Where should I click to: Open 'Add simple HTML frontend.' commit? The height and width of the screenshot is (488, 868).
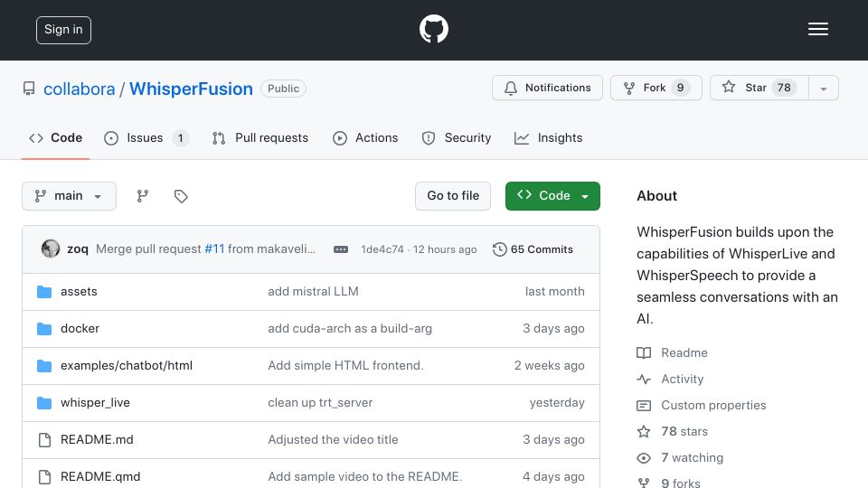coord(345,366)
